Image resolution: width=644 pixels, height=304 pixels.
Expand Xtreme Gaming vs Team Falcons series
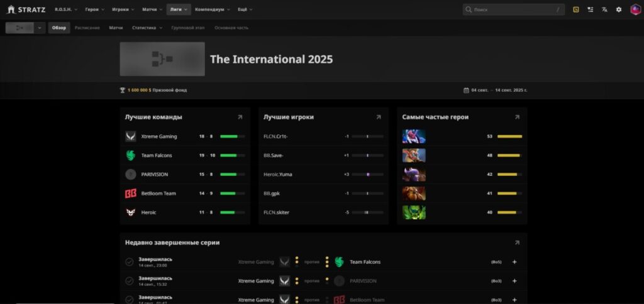pos(514,262)
